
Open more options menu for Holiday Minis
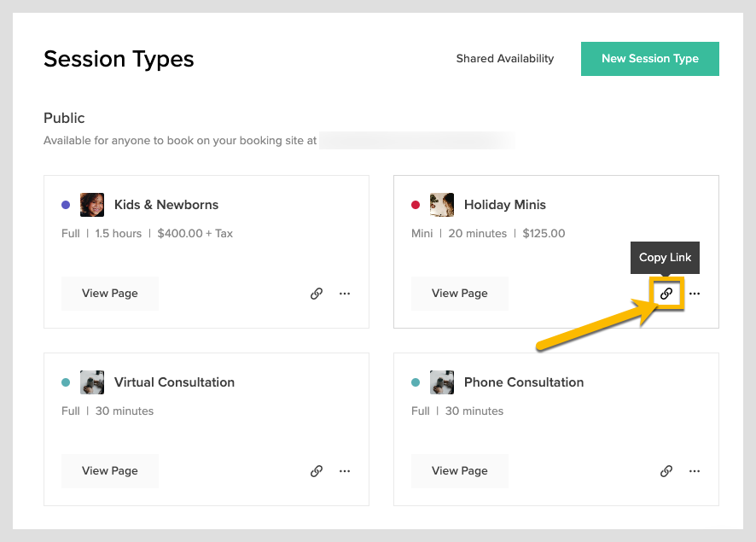coord(695,294)
